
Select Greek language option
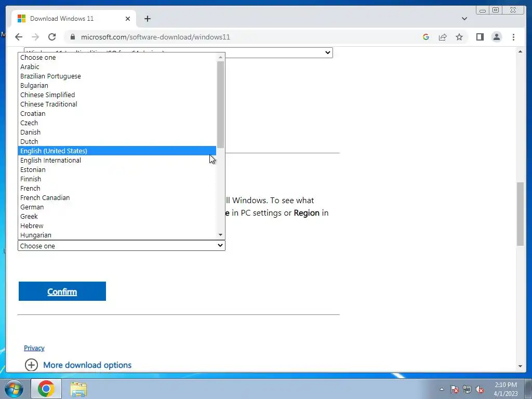click(x=117, y=216)
